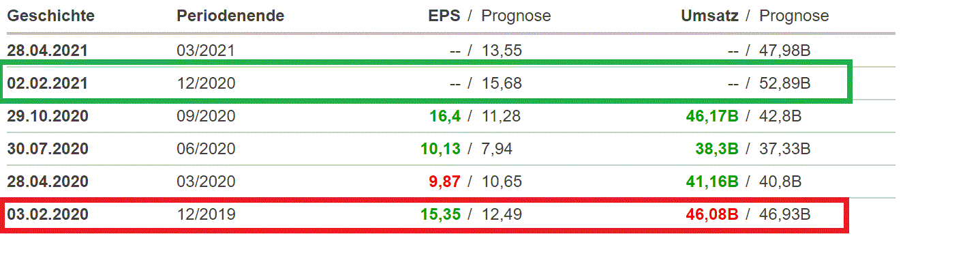Screen dimensions: 980x258
Task: Click the Periodenende column header
Action: [230, 16]
